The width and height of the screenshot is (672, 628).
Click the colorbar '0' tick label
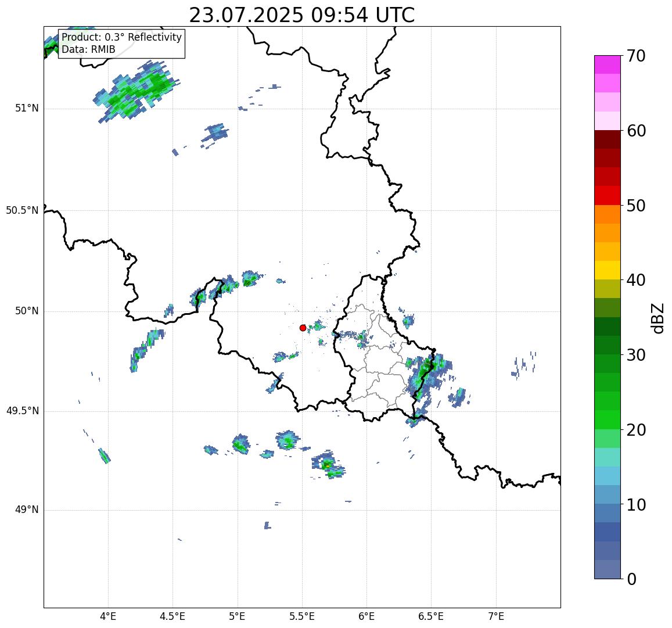(x=632, y=579)
